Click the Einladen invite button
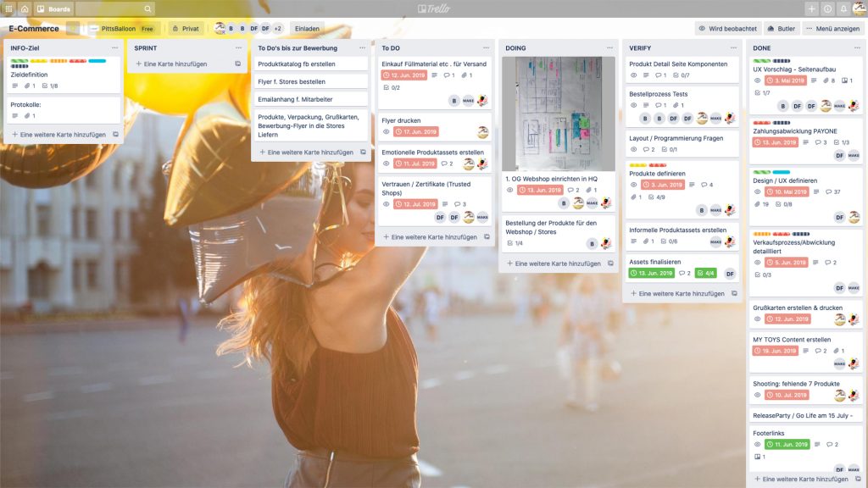Viewport: 868px width, 488px height. coord(307,28)
